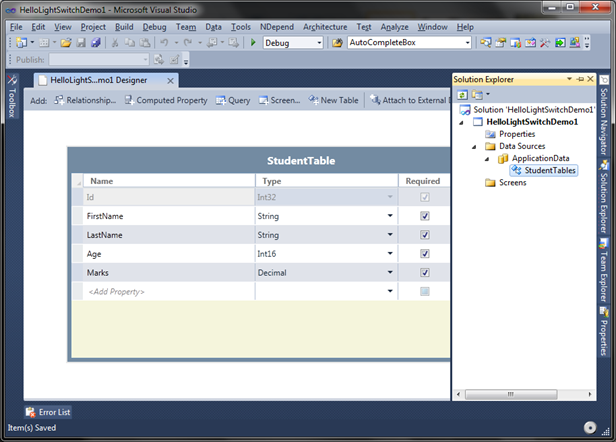Click the New Project toolbar icon

tap(21, 42)
